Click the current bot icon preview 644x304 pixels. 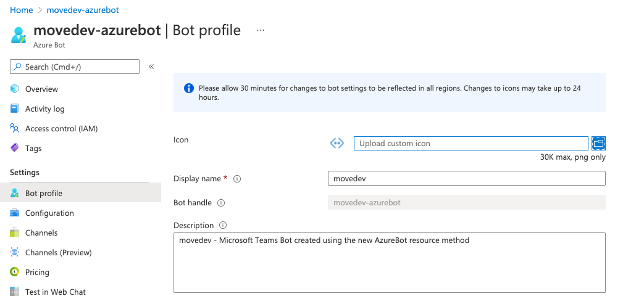point(337,143)
